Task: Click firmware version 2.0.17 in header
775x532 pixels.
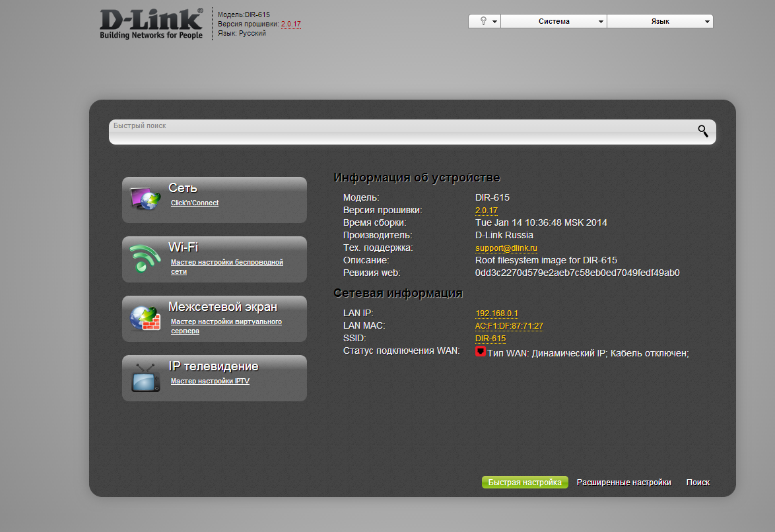Action: click(290, 24)
